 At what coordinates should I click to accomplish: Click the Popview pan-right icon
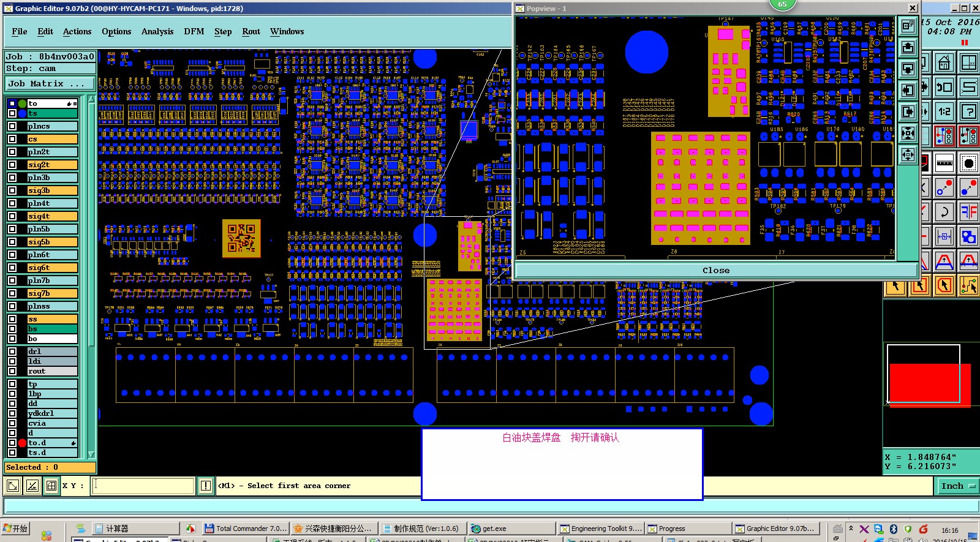click(x=908, y=111)
